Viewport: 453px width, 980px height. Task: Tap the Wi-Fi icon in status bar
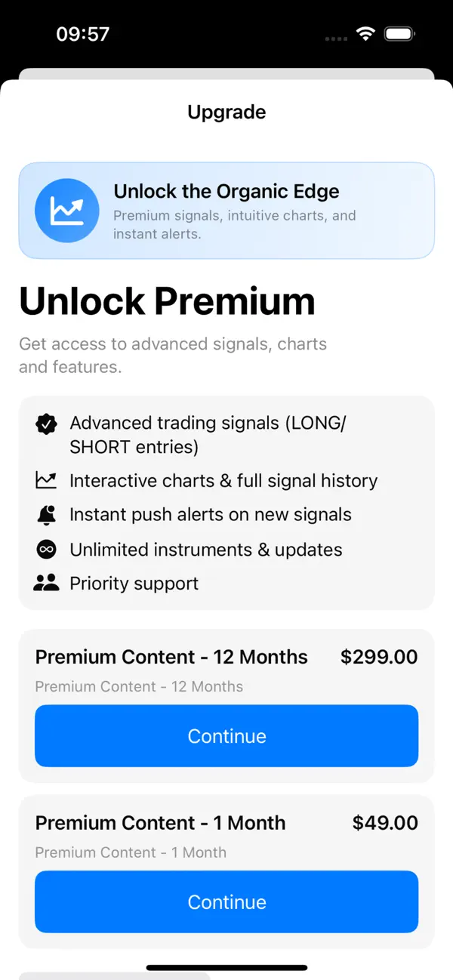click(366, 34)
